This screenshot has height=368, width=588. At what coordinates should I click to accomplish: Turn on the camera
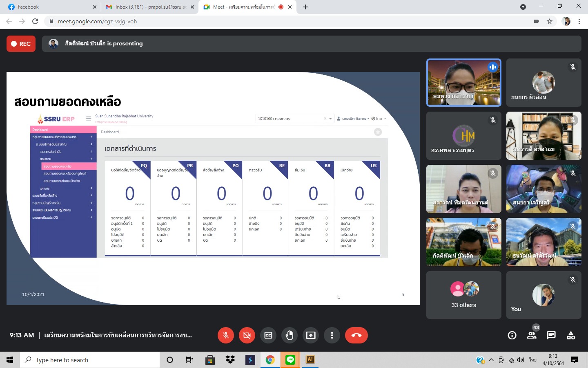[247, 335]
